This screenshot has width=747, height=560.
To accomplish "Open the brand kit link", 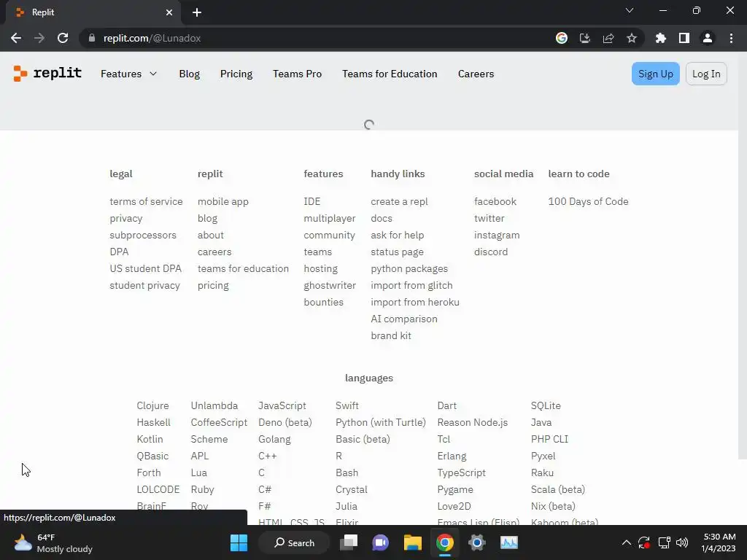I will point(391,335).
